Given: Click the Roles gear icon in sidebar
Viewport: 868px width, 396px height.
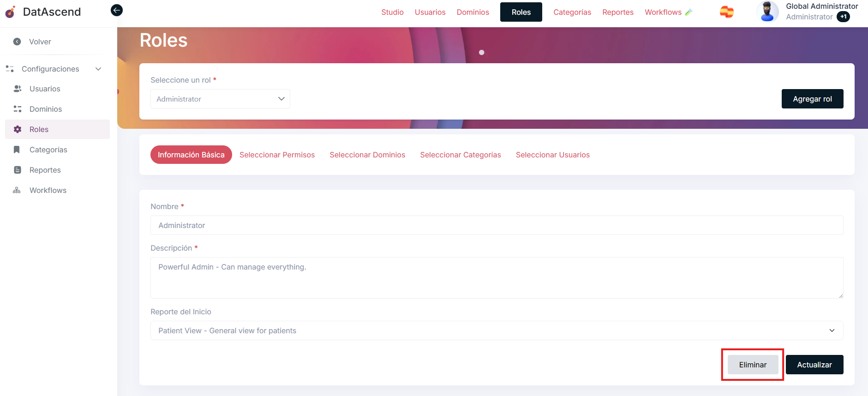Looking at the screenshot, I should click(18, 129).
